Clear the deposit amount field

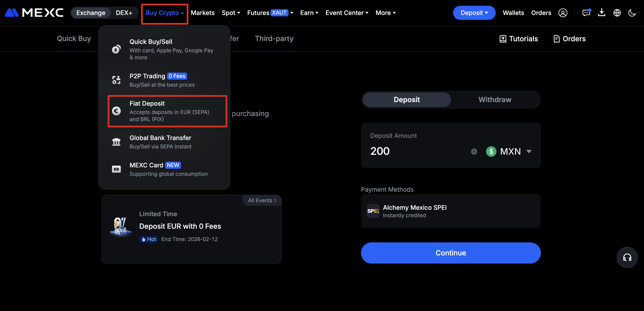pyautogui.click(x=474, y=151)
